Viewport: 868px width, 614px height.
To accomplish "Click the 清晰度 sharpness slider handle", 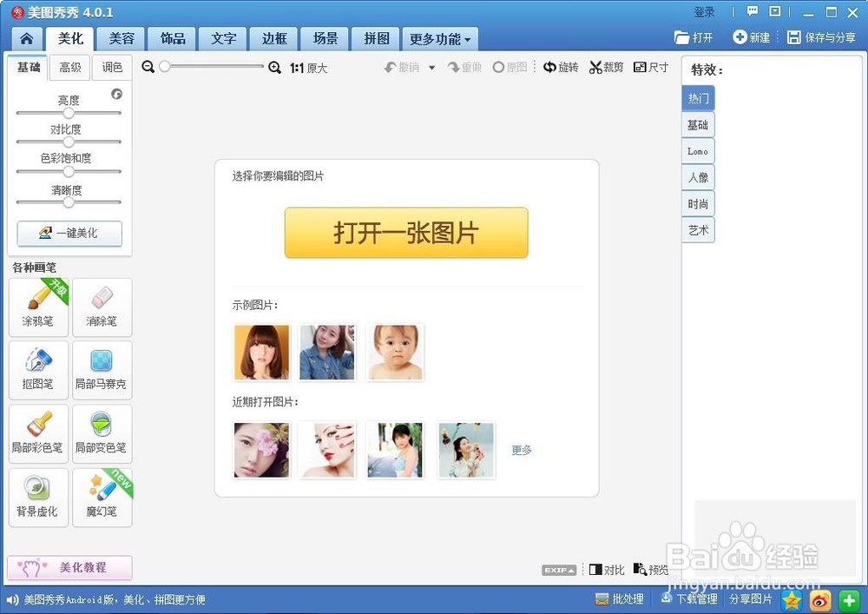I will 69,202.
